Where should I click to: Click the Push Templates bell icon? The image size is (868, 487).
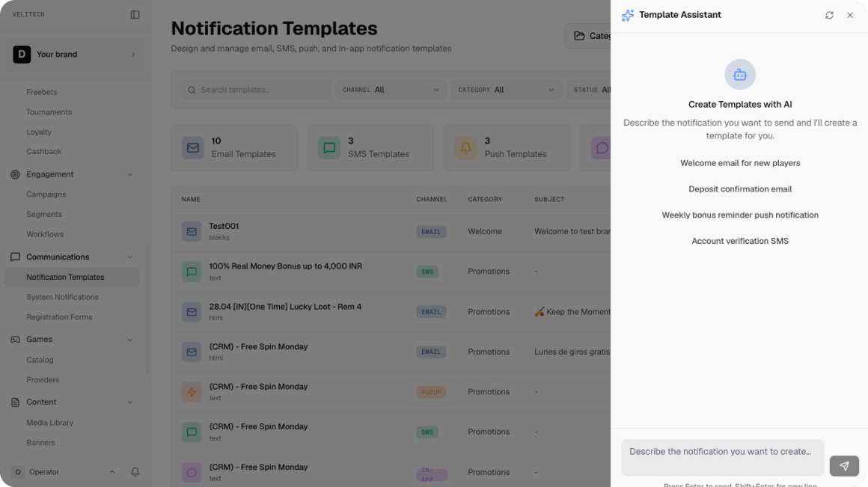[465, 148]
